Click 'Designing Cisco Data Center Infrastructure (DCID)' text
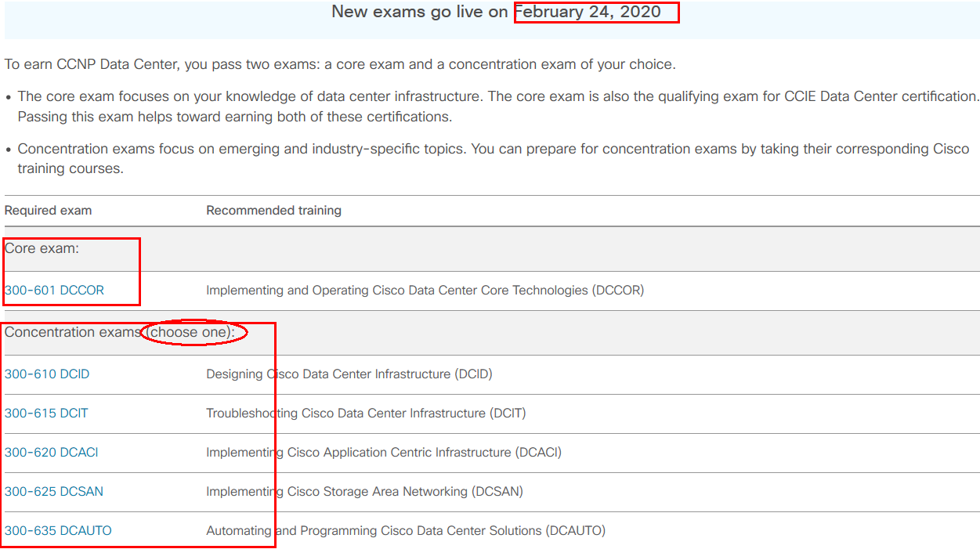The image size is (980, 549). click(x=349, y=374)
